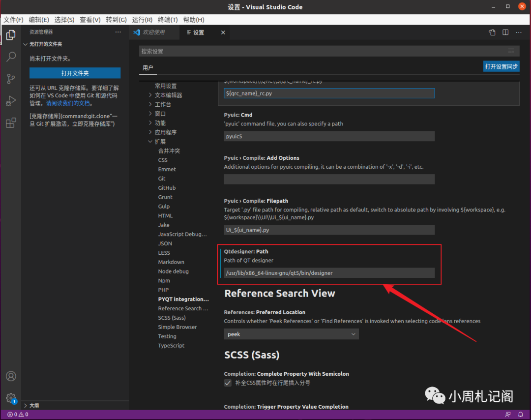Toggle Complete Property With Semicolon checkbox
The height and width of the screenshot is (420, 531).
[x=228, y=383]
